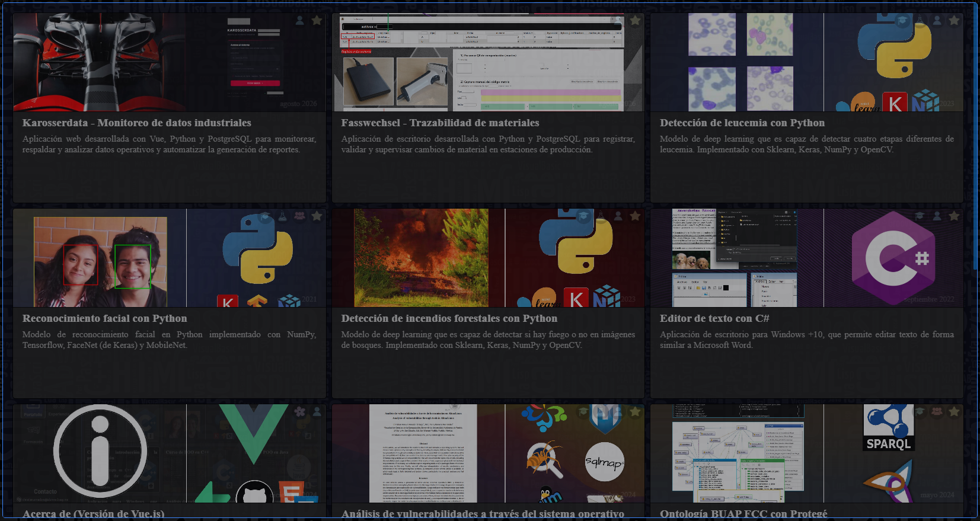Screen dimensions: 980x521
Task: Click the group icon on Reconocimiento facial card
Action: point(300,216)
